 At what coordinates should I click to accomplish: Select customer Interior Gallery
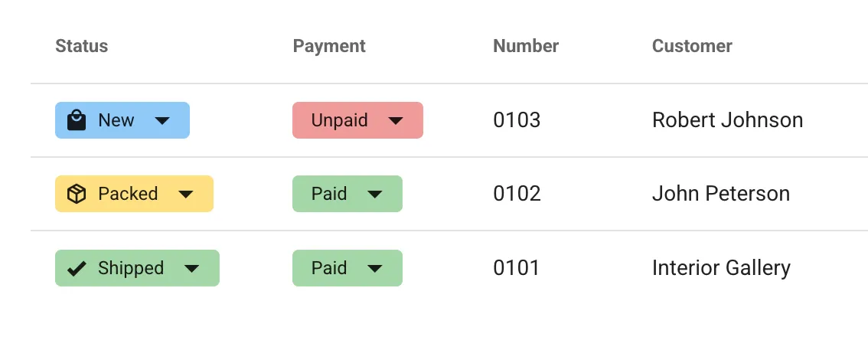pyautogui.click(x=721, y=269)
